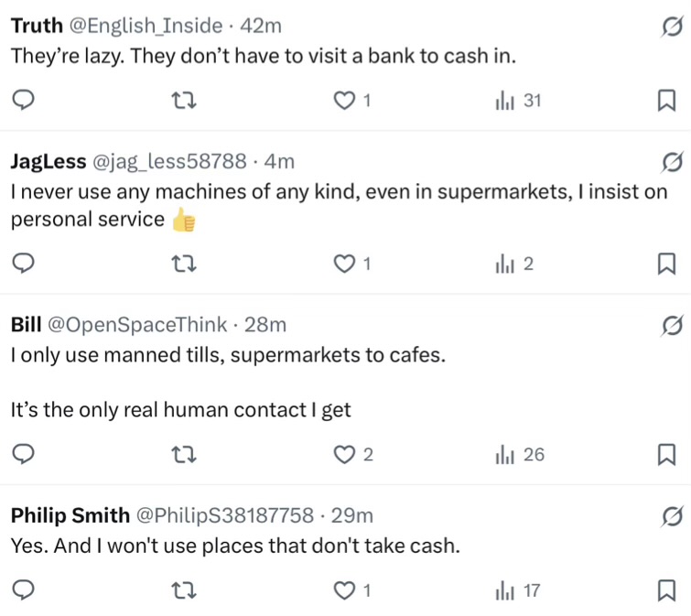
Task: Like the JagLess tweet
Action: (346, 265)
